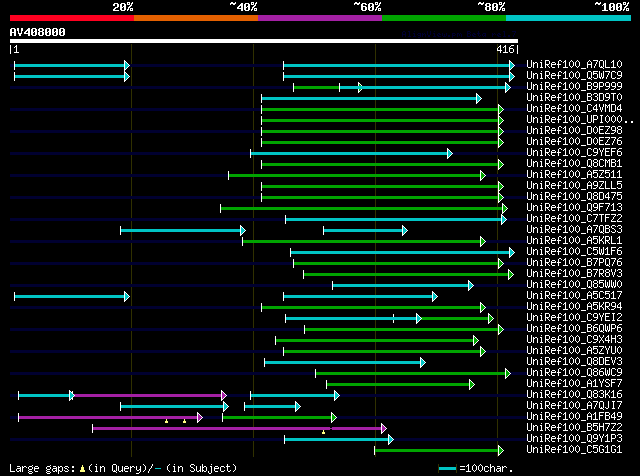Click the purple alignment bar for B5H7Z2
This screenshot has width=640, height=476.
pos(239,429)
